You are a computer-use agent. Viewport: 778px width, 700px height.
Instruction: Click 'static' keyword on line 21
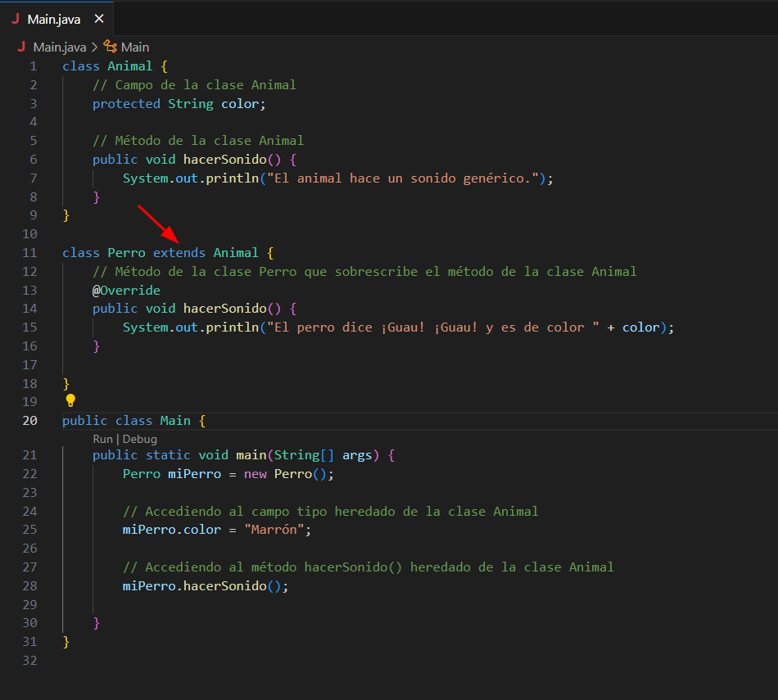168,455
